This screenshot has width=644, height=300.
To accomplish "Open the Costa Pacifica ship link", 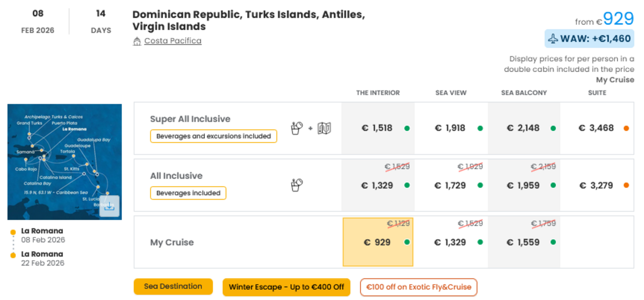I will 173,41.
